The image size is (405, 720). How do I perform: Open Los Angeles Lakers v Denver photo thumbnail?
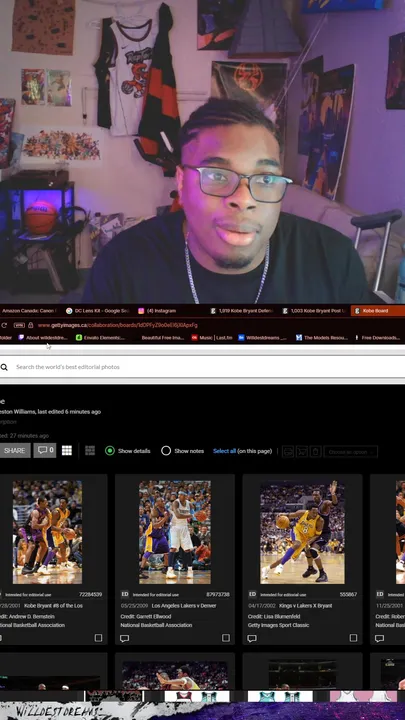(x=175, y=532)
